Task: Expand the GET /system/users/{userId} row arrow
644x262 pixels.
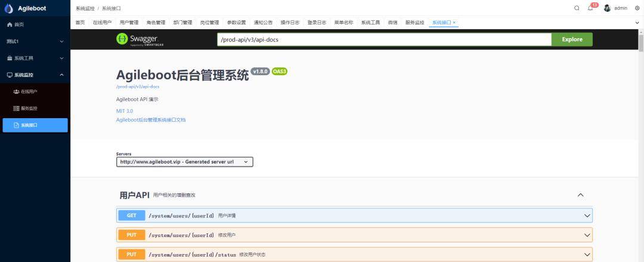Action: (x=587, y=215)
